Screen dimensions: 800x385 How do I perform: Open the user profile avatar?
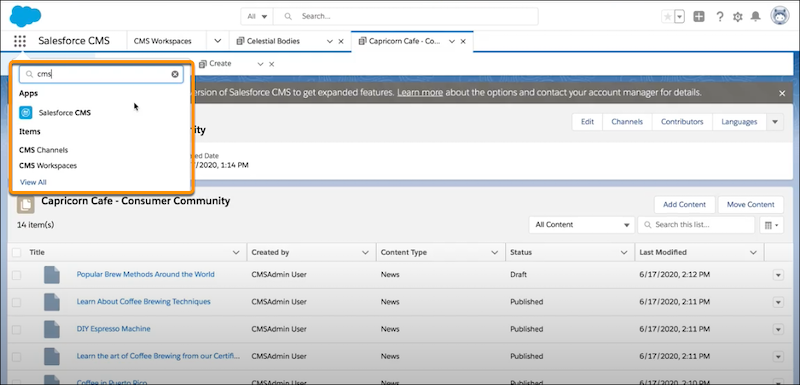[x=780, y=16]
